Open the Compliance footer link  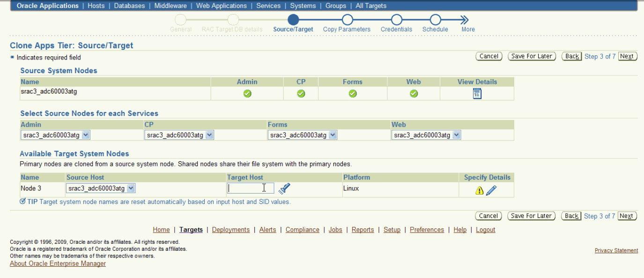[x=303, y=230]
